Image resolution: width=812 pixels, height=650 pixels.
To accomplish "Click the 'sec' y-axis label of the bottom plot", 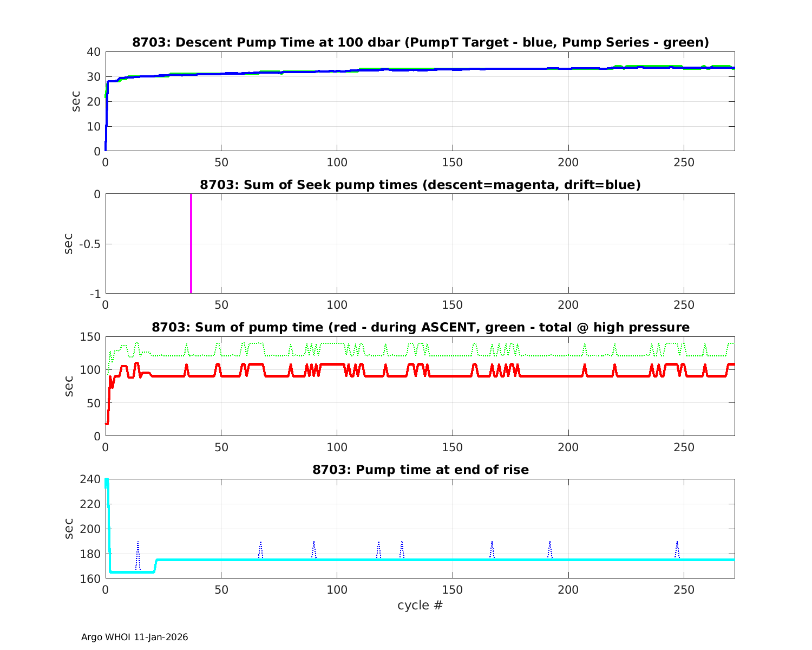I will [69, 529].
